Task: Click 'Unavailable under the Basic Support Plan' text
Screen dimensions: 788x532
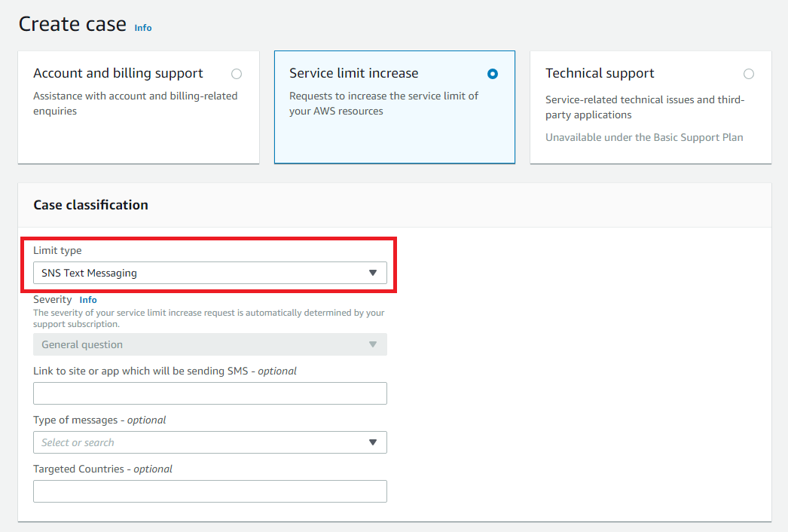Action: coord(644,137)
